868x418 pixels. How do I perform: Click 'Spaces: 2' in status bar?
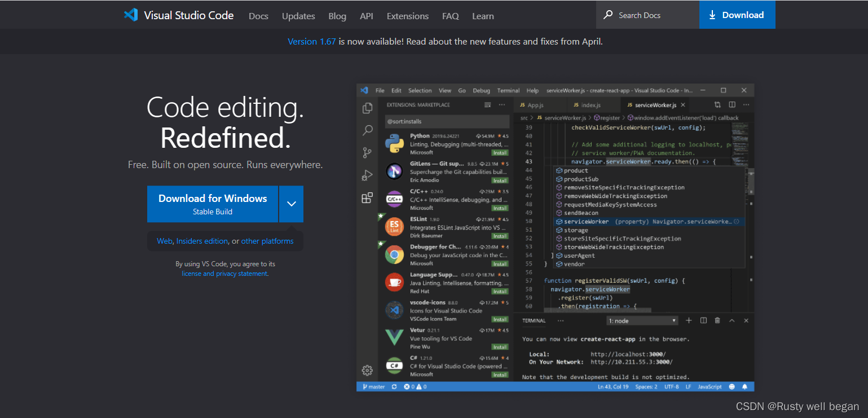click(x=646, y=386)
